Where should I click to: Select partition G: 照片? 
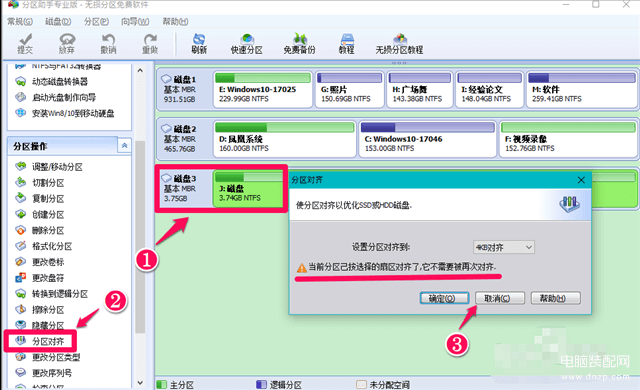point(349,89)
